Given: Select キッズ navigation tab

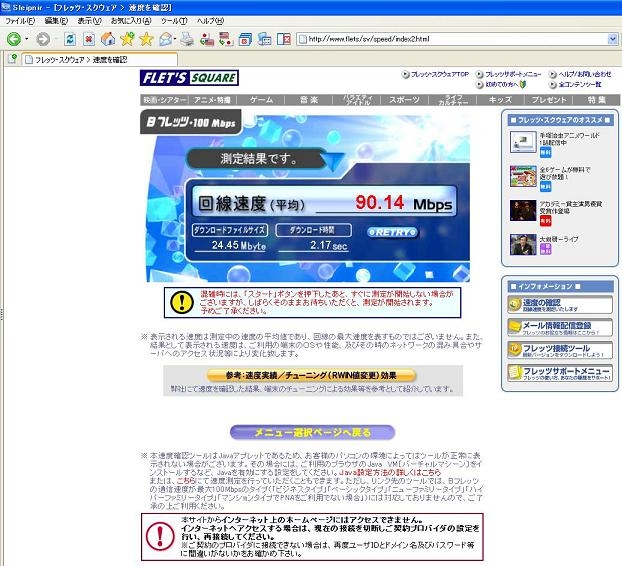Looking at the screenshot, I should (x=501, y=100).
